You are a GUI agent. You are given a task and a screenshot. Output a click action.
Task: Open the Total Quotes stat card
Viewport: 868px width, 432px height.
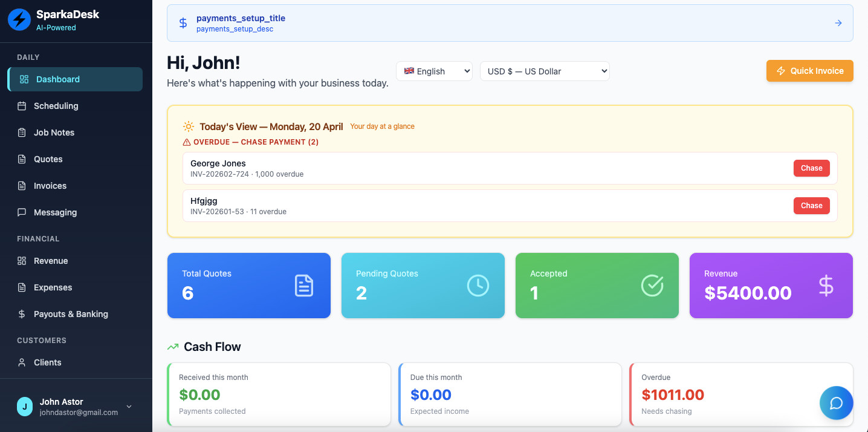pos(249,286)
